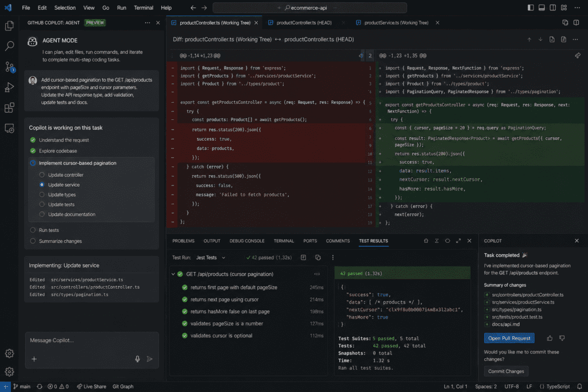Select the Update controller subtask radio

coord(42,174)
